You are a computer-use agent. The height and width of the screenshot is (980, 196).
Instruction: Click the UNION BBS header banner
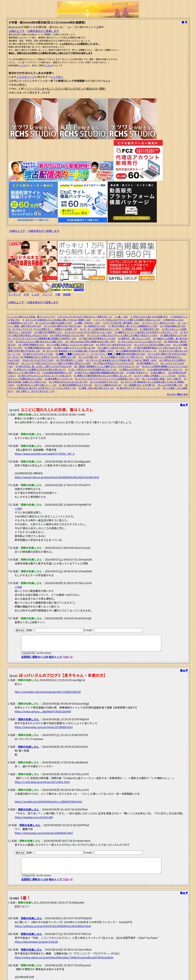[98, 9]
